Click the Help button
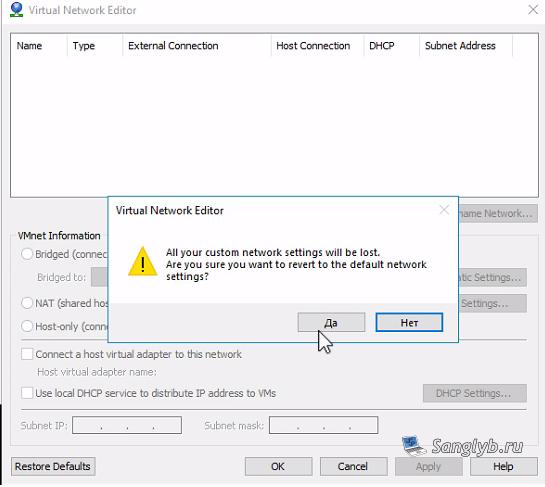The width and height of the screenshot is (545, 487). pos(503,466)
